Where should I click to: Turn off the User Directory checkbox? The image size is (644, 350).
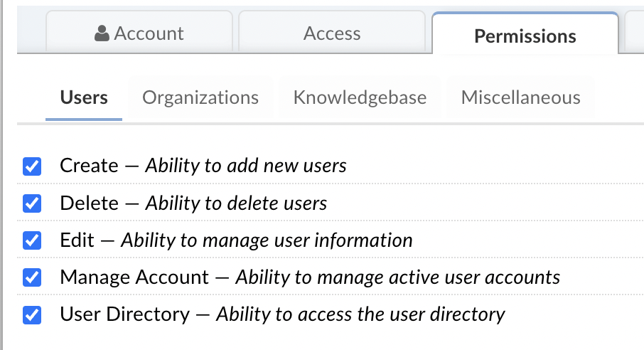tap(32, 314)
